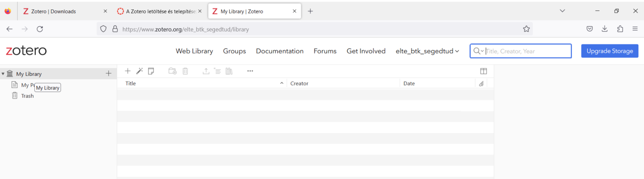Viewport: 644px width, 179px height.
Task: Sort items by Creator column
Action: click(343, 83)
